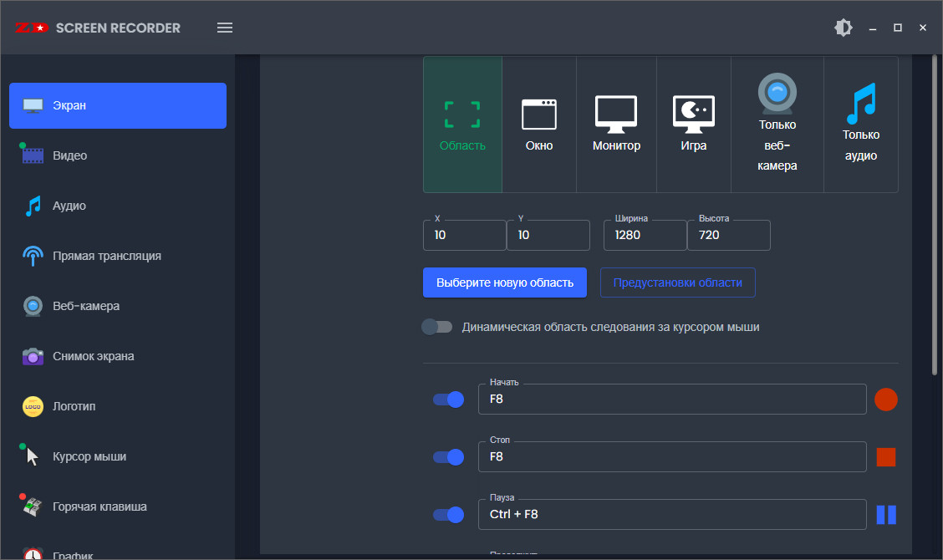The height and width of the screenshot is (560, 943).
Task: Click the red record circle icon
Action: tap(885, 400)
